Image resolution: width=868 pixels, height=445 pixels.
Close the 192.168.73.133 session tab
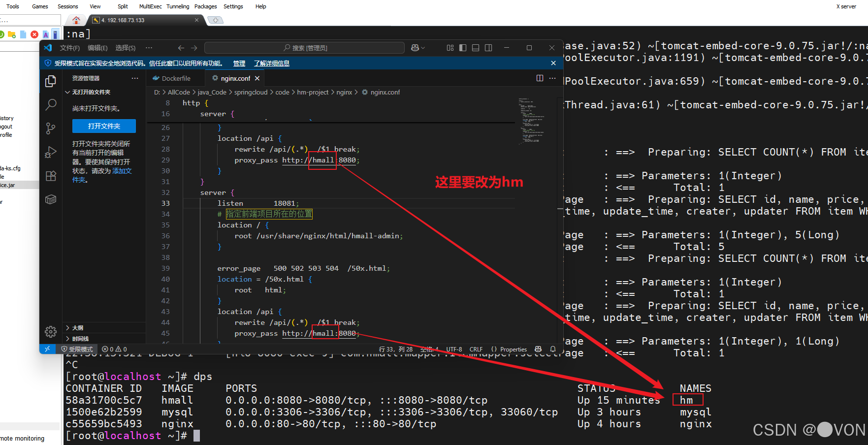click(x=196, y=20)
